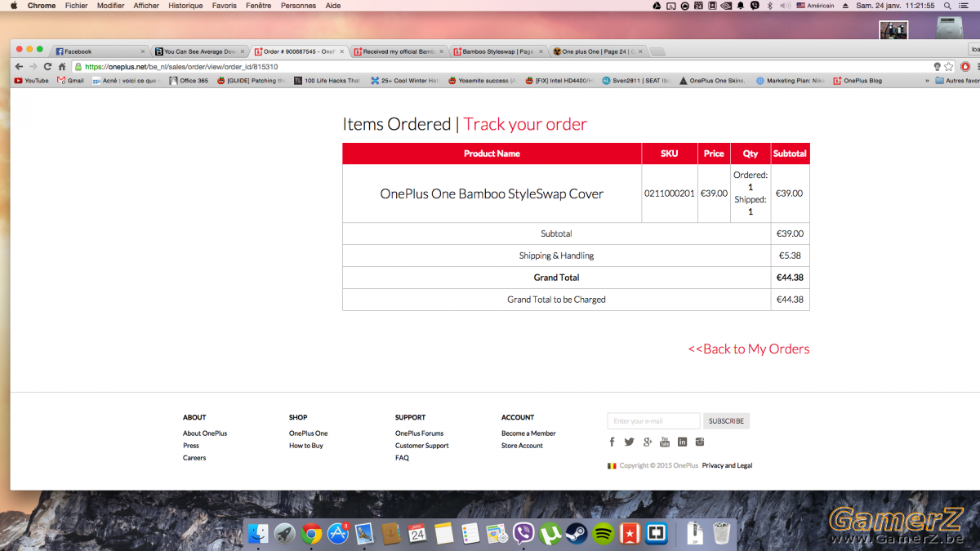This screenshot has width=980, height=551.
Task: Click the volume icon in menu bar
Action: pos(785,6)
